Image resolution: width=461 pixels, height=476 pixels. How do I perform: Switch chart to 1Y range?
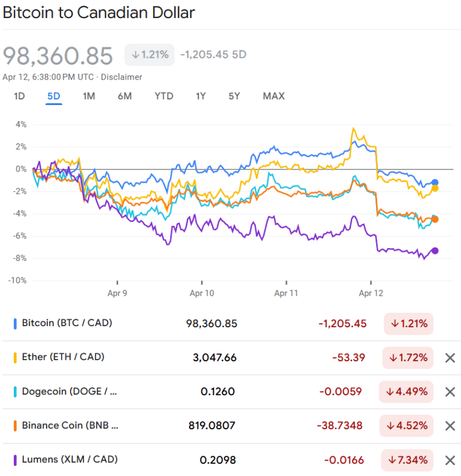[201, 96]
